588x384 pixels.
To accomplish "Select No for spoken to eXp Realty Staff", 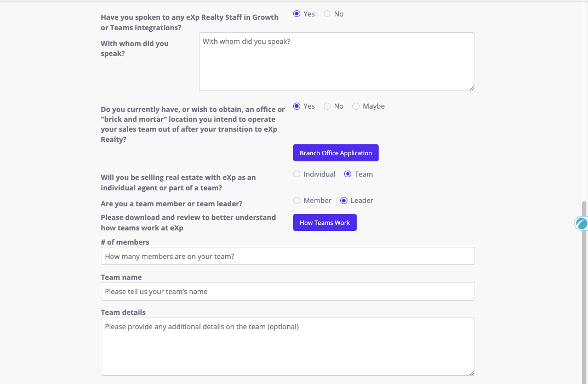I will click(x=327, y=14).
